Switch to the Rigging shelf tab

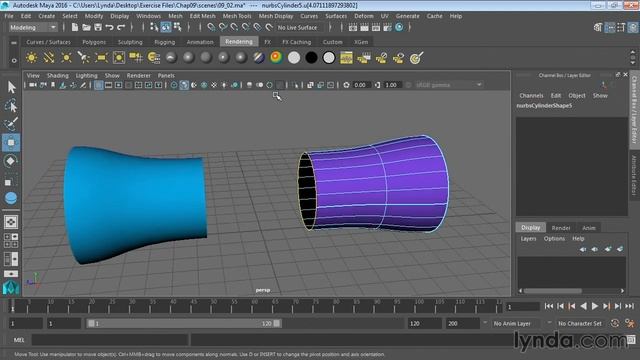(x=164, y=42)
